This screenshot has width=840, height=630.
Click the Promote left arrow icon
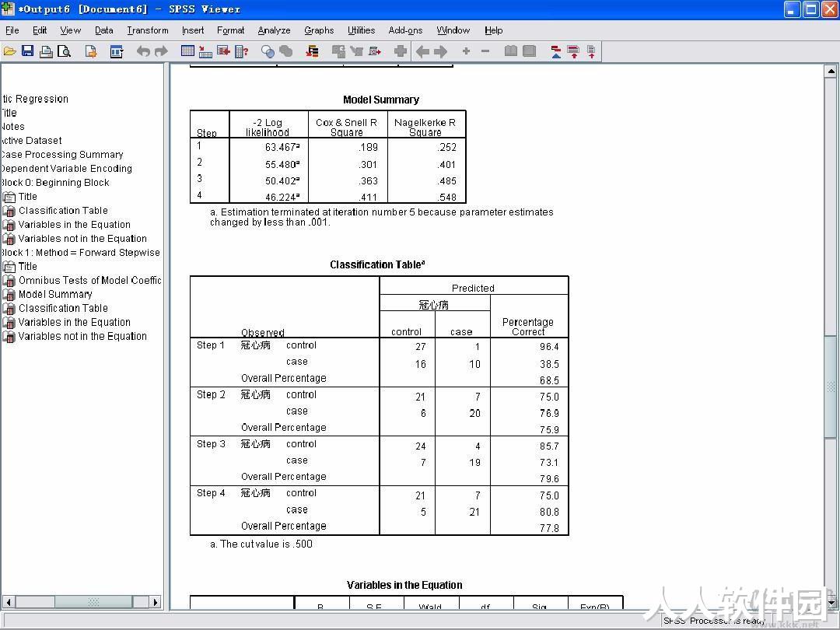(422, 51)
